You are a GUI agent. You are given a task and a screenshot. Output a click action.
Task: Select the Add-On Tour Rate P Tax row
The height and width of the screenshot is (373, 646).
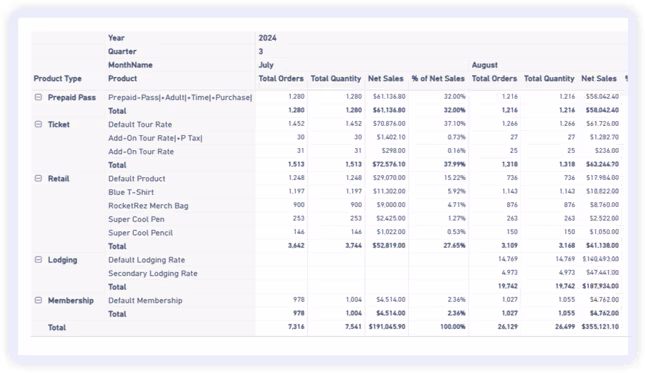[155, 138]
